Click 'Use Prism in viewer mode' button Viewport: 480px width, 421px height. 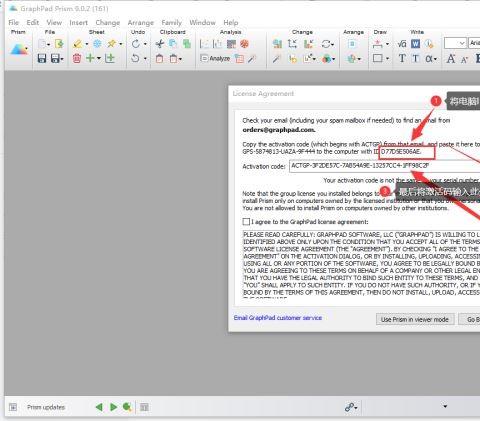point(415,319)
